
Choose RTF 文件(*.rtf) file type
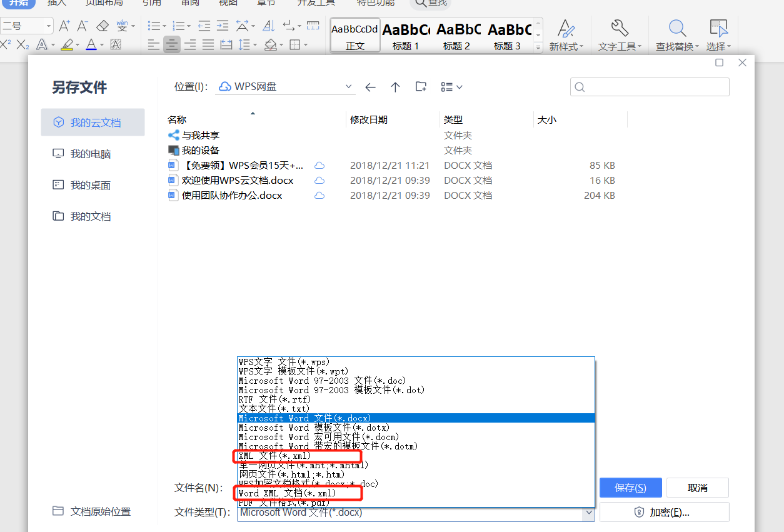tap(416, 399)
